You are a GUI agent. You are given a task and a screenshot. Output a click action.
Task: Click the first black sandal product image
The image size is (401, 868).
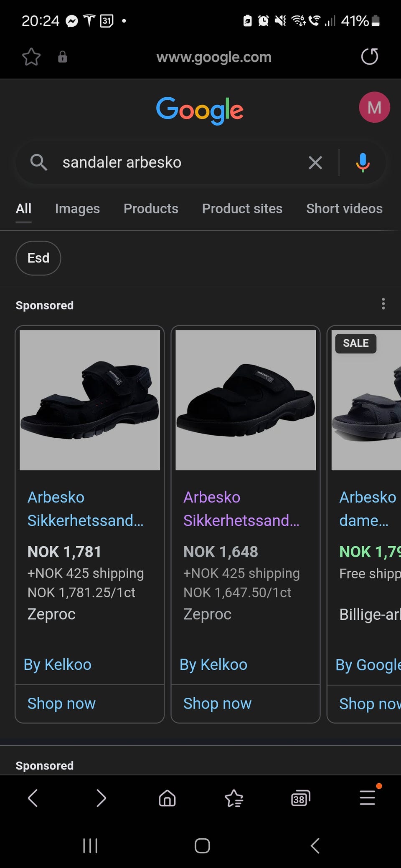pos(90,400)
